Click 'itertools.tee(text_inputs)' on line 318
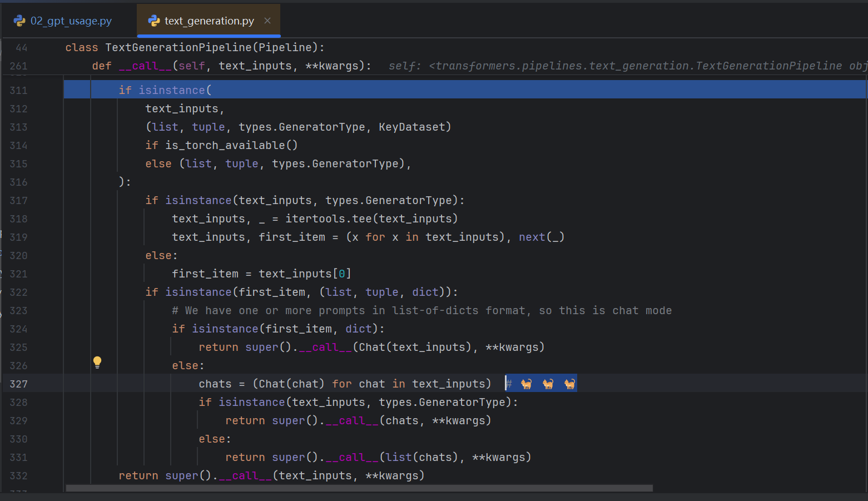 point(371,219)
